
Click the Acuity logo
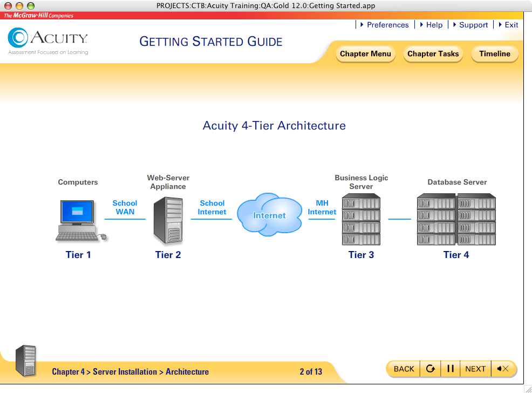click(x=48, y=40)
